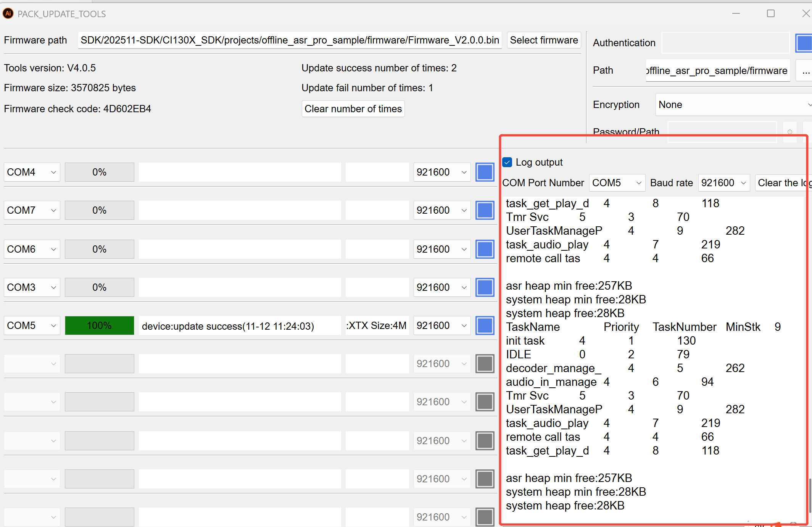Click the gray start icon on first empty port row

point(485,364)
